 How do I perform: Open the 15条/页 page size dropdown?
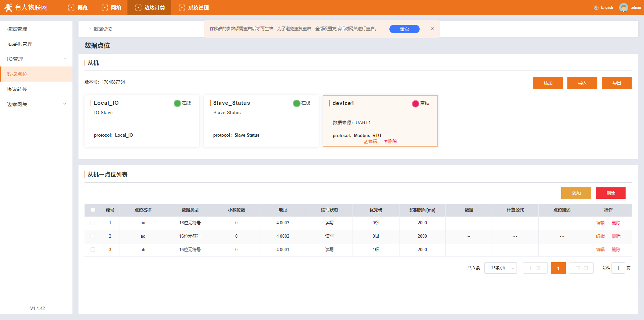(x=500, y=268)
